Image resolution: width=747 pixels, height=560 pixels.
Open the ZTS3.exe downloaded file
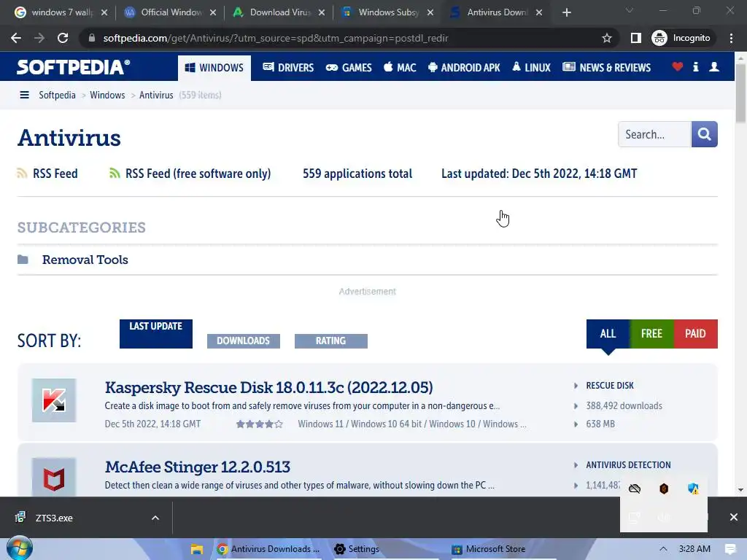click(54, 518)
